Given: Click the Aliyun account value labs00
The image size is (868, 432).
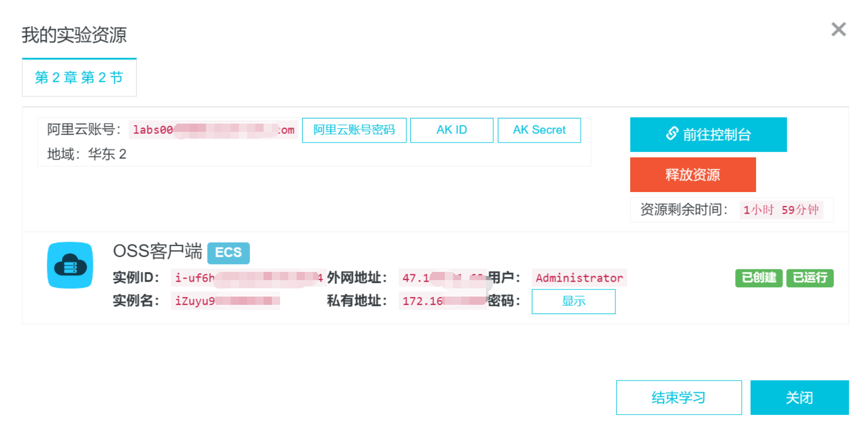Looking at the screenshot, I should click(x=214, y=130).
